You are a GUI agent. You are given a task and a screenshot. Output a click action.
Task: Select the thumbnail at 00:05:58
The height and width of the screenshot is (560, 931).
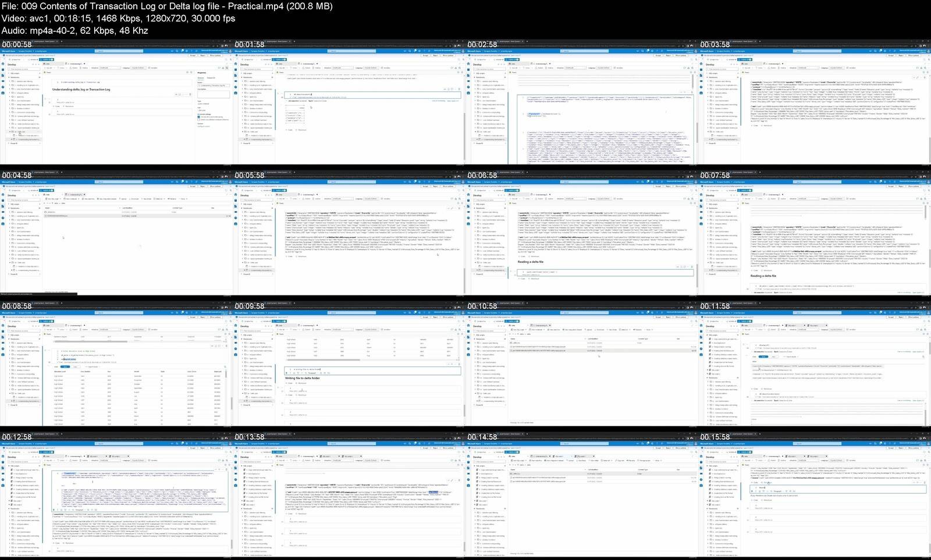point(349,233)
